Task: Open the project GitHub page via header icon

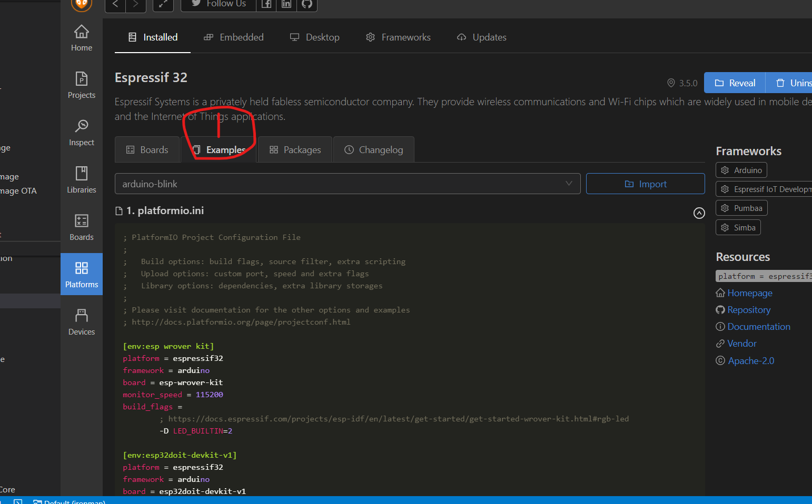Action: tap(307, 4)
